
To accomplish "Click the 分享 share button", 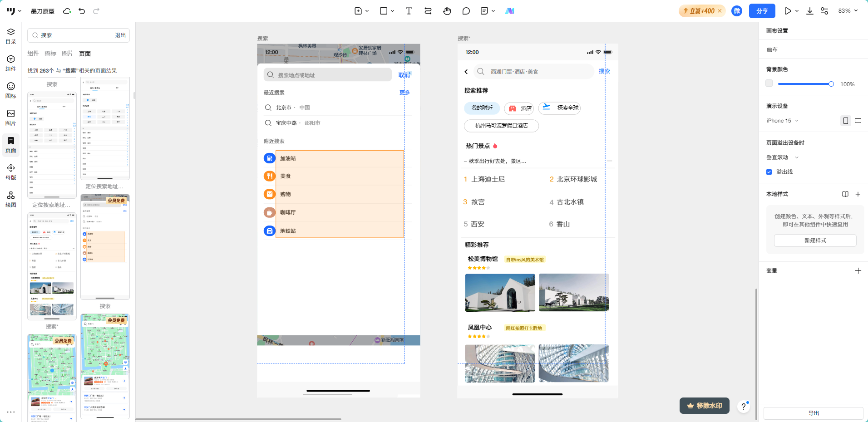I will 762,11.
